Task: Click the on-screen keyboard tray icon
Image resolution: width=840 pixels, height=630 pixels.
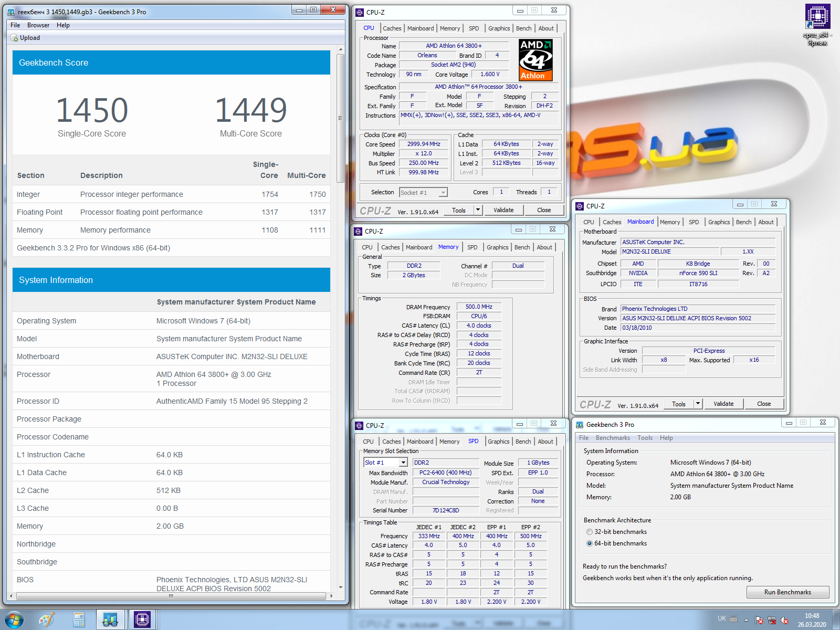Action: click(734, 618)
